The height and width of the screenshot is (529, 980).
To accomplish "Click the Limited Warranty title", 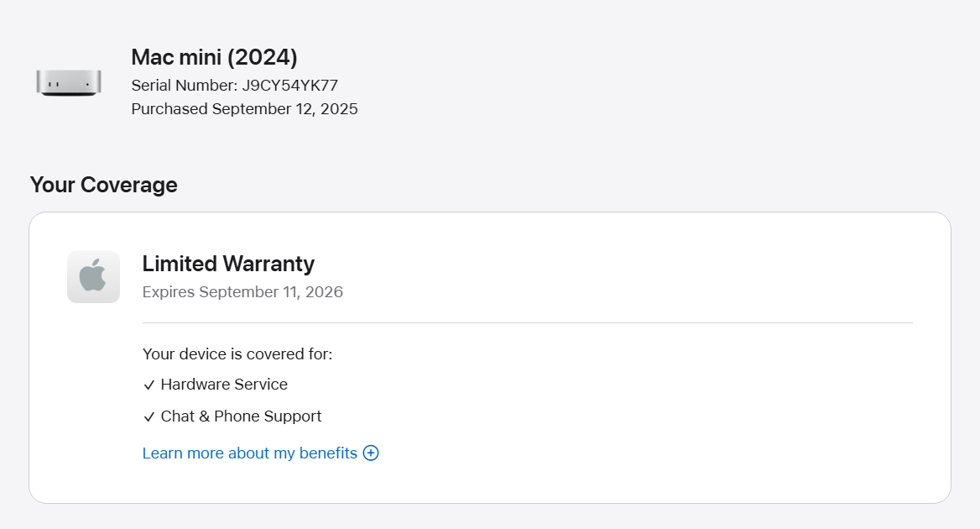I will (x=228, y=264).
